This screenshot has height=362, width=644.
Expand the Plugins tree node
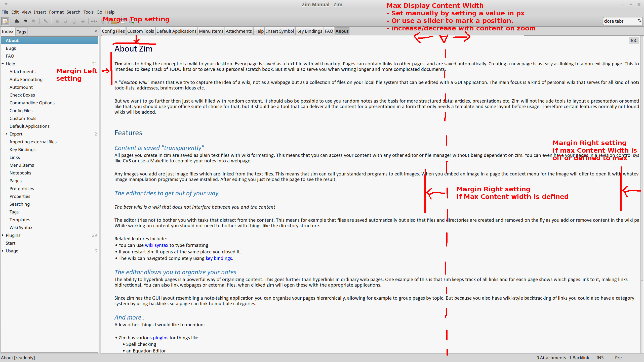click(x=3, y=235)
